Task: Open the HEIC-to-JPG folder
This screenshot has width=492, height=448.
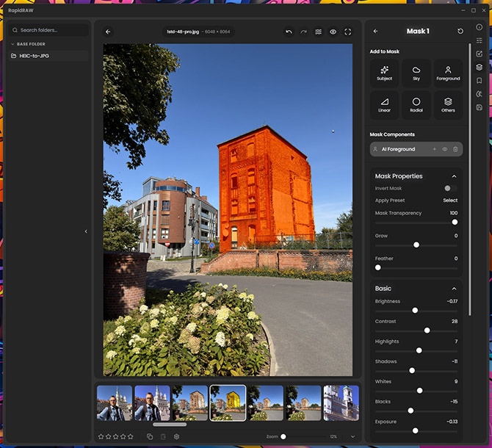Action: pyautogui.click(x=33, y=56)
